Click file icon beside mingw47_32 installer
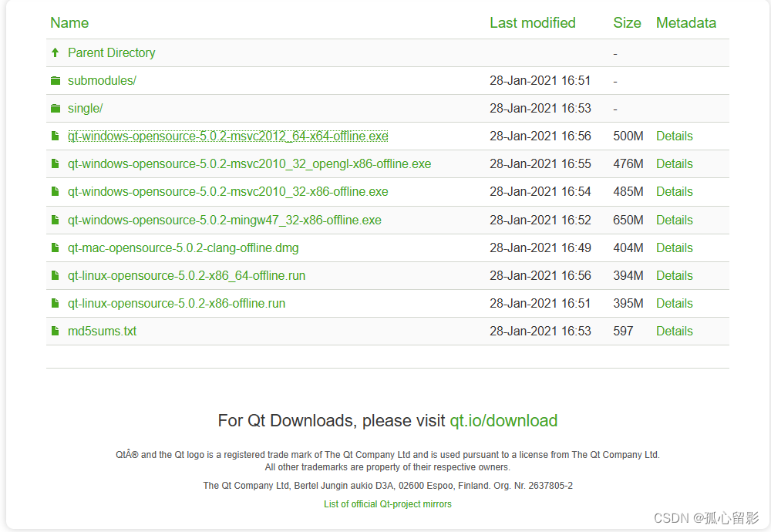Screen dimensions: 771x532 click(x=55, y=220)
